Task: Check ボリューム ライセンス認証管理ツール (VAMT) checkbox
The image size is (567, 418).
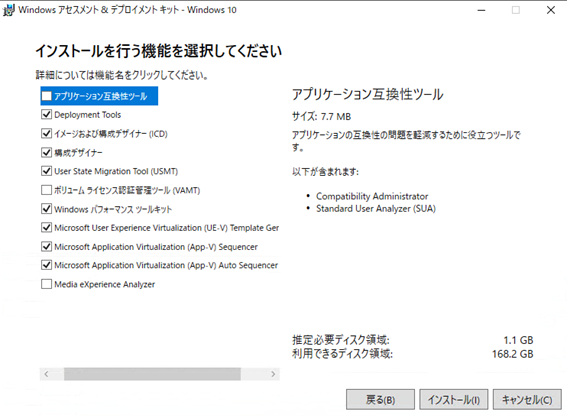Action: [x=47, y=190]
